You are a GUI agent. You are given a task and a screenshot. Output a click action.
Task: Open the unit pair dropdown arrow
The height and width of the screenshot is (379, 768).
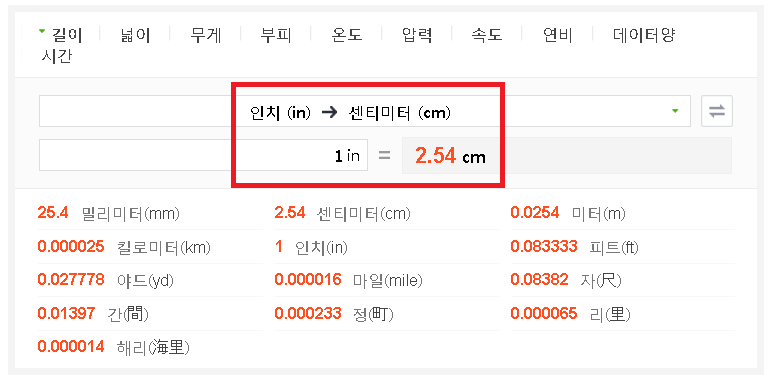(x=675, y=111)
